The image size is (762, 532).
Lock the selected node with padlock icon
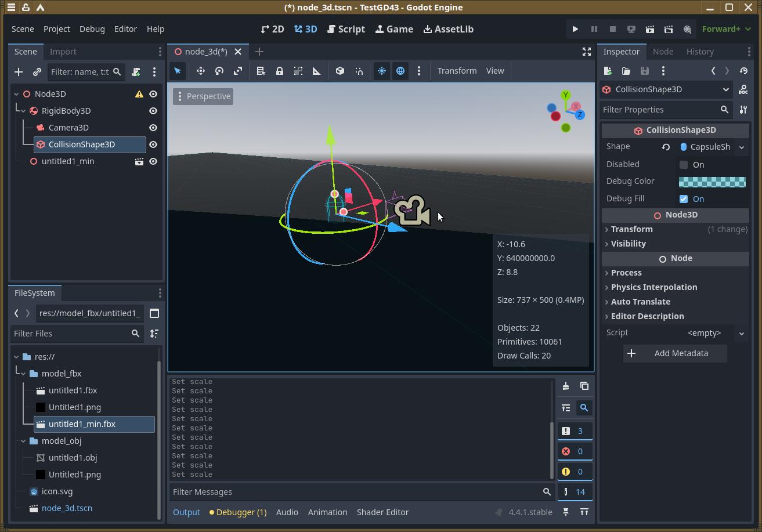[280, 71]
